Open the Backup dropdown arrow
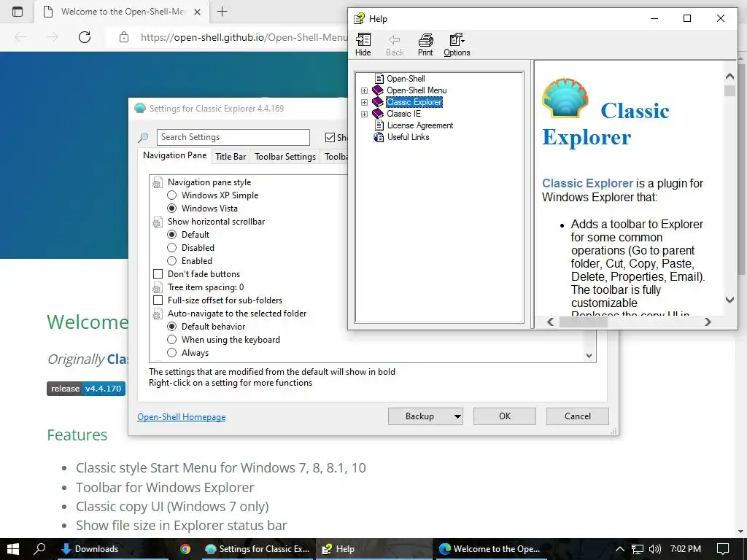Image resolution: width=747 pixels, height=560 pixels. 457,416
